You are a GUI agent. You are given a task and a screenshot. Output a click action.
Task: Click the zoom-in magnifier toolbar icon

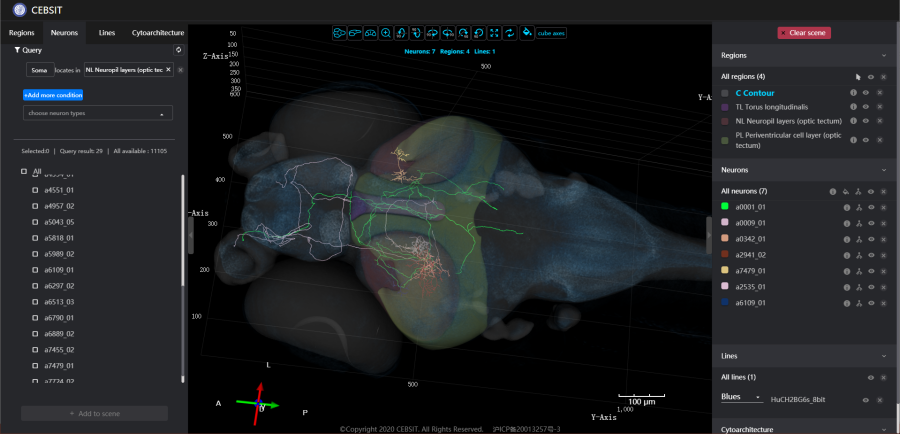click(386, 33)
